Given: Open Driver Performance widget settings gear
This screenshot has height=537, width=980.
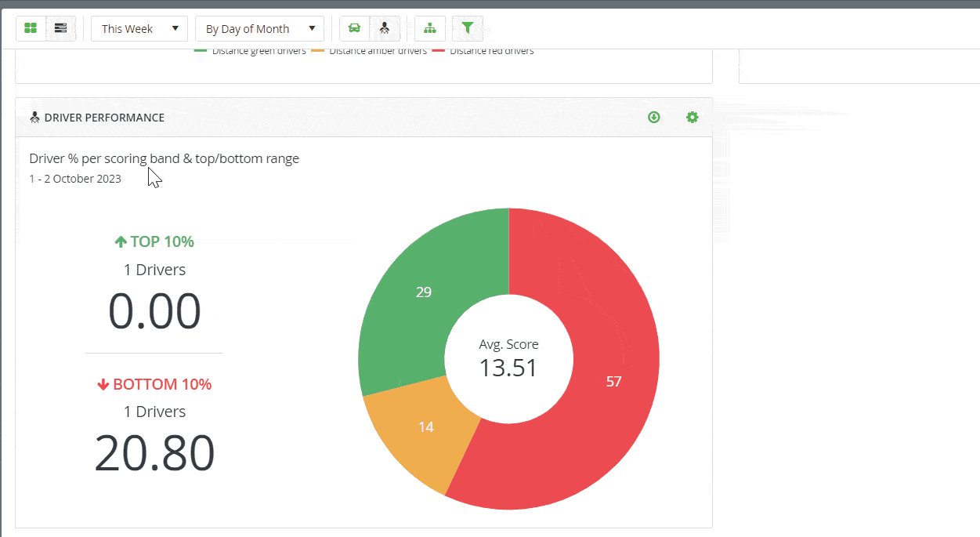Looking at the screenshot, I should point(692,117).
